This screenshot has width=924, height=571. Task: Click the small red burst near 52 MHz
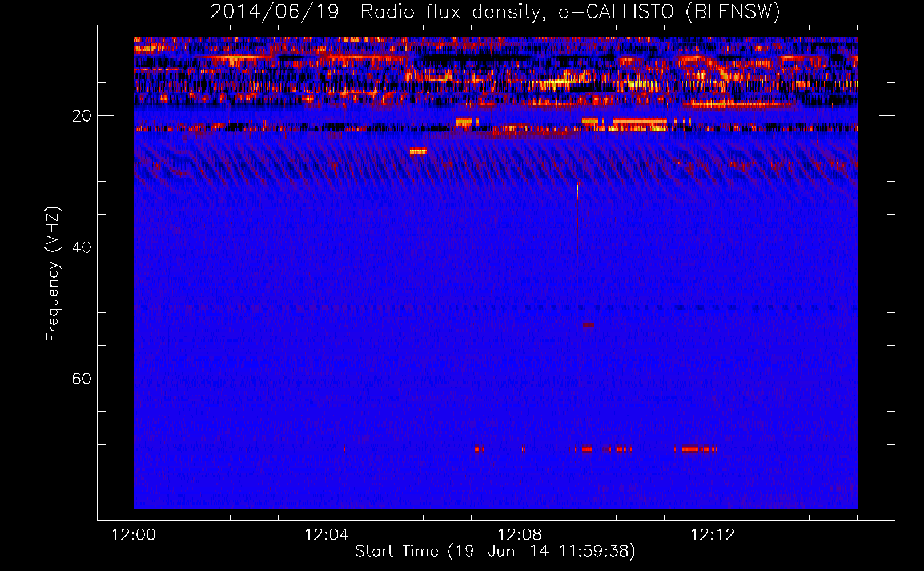click(x=588, y=325)
